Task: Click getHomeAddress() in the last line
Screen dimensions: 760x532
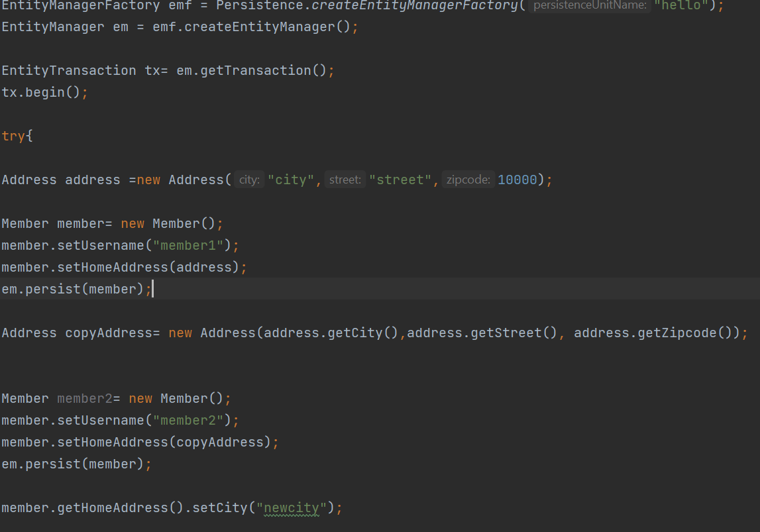Action: pos(121,508)
